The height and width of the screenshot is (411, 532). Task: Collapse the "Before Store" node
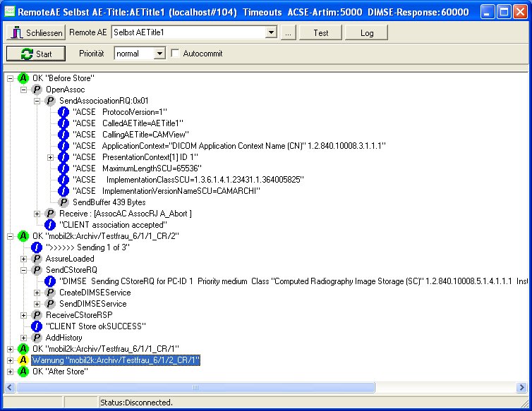pos(10,78)
